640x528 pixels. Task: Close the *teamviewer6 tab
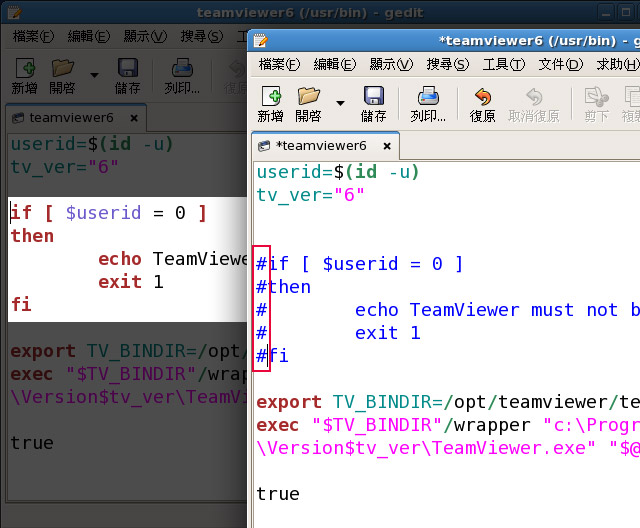pyautogui.click(x=387, y=146)
